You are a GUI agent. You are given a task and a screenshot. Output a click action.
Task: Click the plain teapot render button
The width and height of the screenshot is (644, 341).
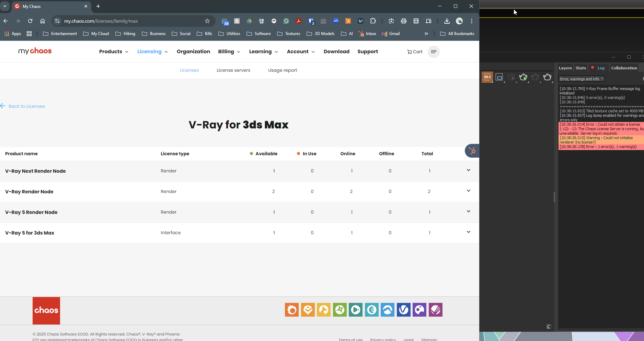547,77
